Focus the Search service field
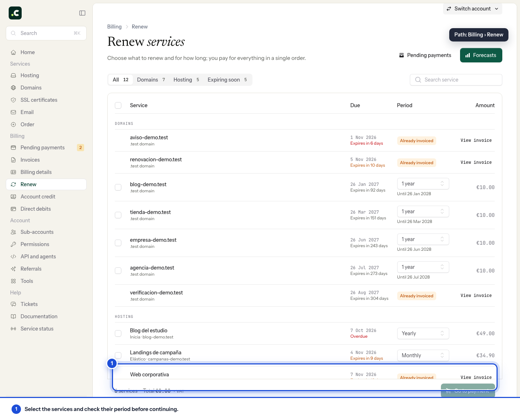520x420 pixels. pos(456,80)
